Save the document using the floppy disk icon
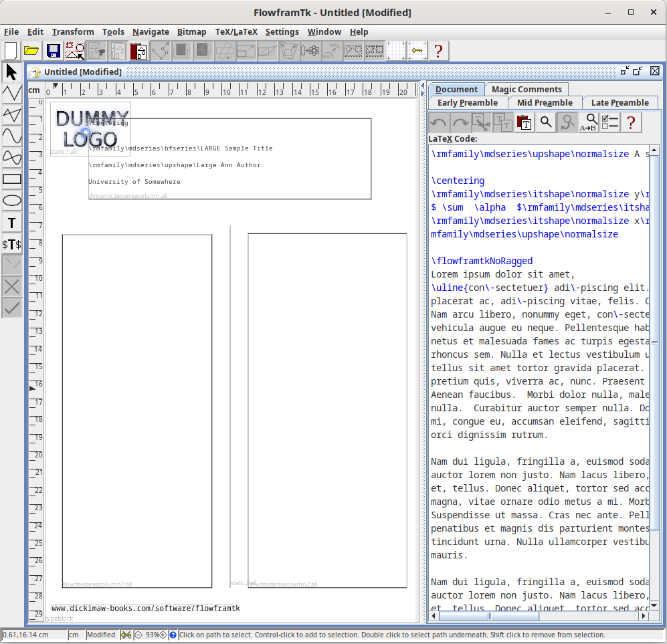The image size is (667, 644). 53,51
